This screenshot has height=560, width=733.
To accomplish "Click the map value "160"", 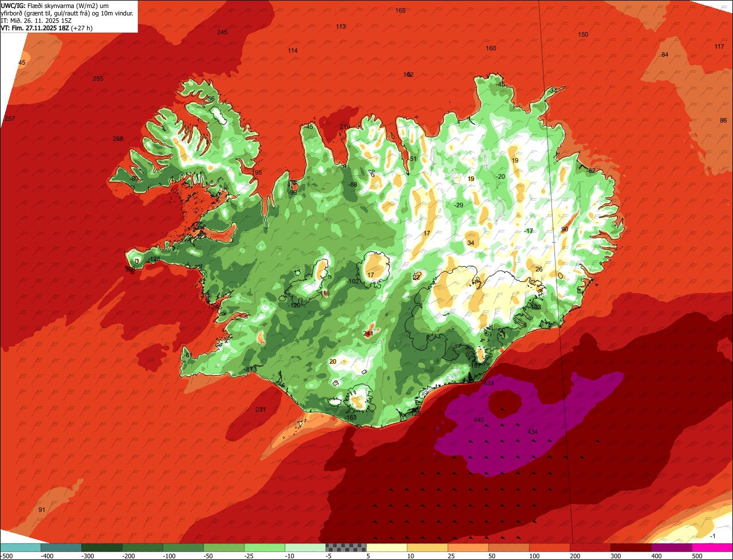I will pos(491,48).
